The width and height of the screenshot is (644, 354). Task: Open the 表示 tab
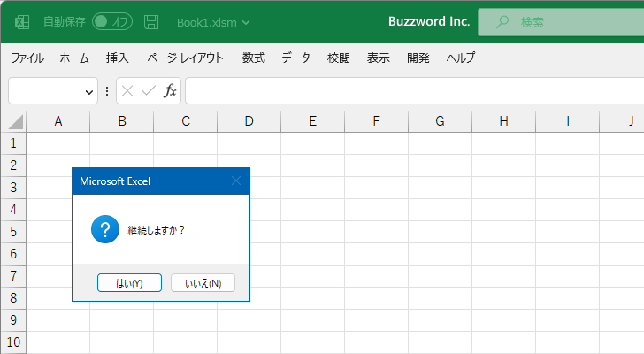(379, 58)
